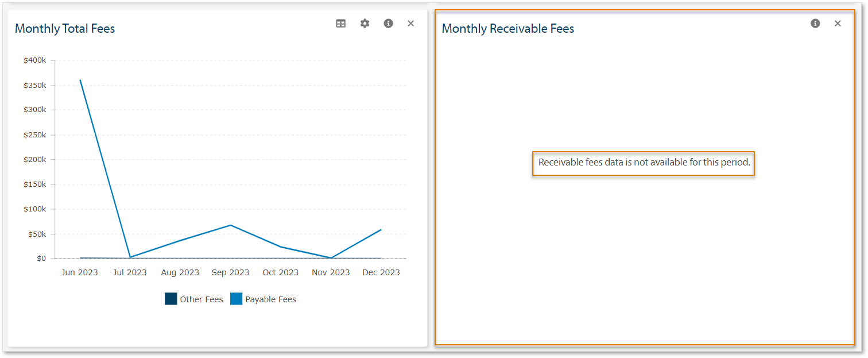Show info for Monthly Receivable Fees panel
This screenshot has height=358, width=868.
tap(815, 24)
